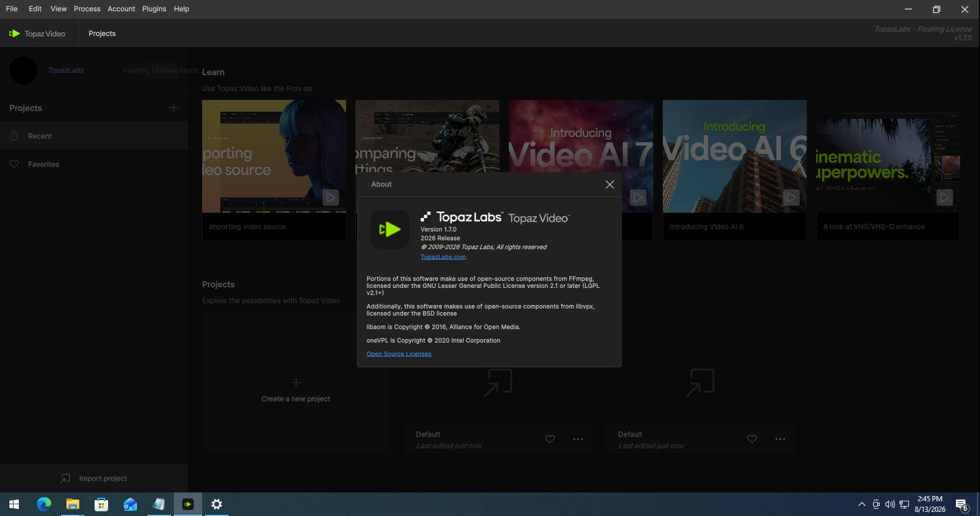
Task: Launch Microsoft Edge from the taskbar
Action: [44, 504]
